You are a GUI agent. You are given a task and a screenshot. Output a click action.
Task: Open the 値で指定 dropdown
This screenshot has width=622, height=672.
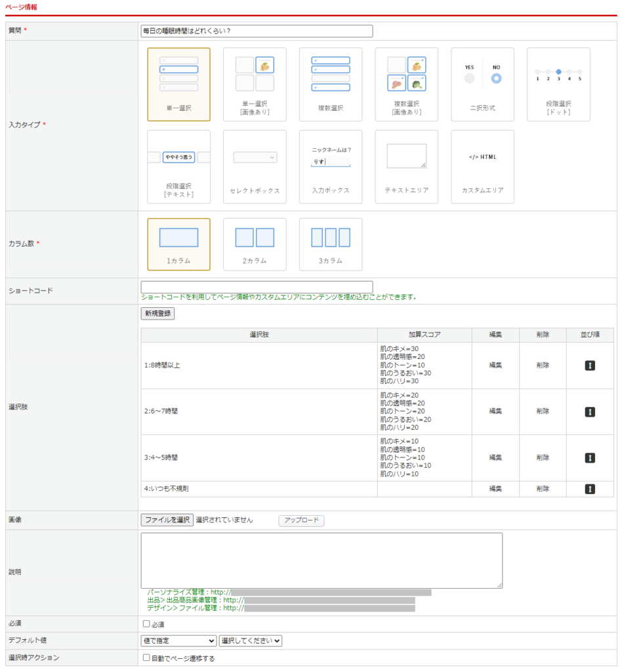tap(178, 640)
